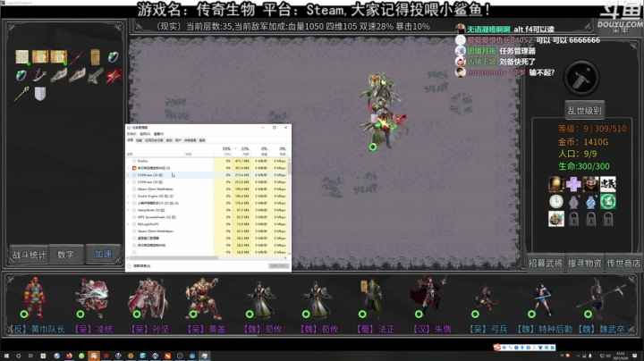
Task: Open 选项 menu in Task Manager
Action: point(145,134)
